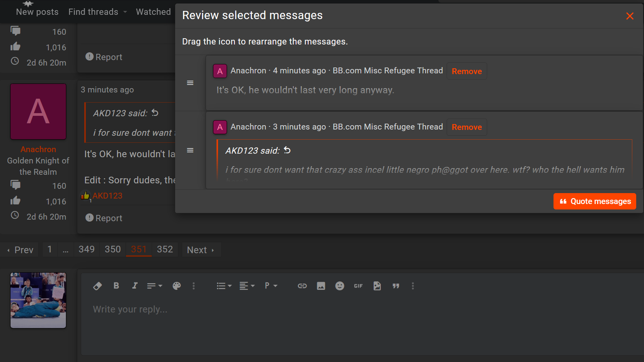Click the Insert media icon
Screen dimensions: 644x362
tap(377, 286)
